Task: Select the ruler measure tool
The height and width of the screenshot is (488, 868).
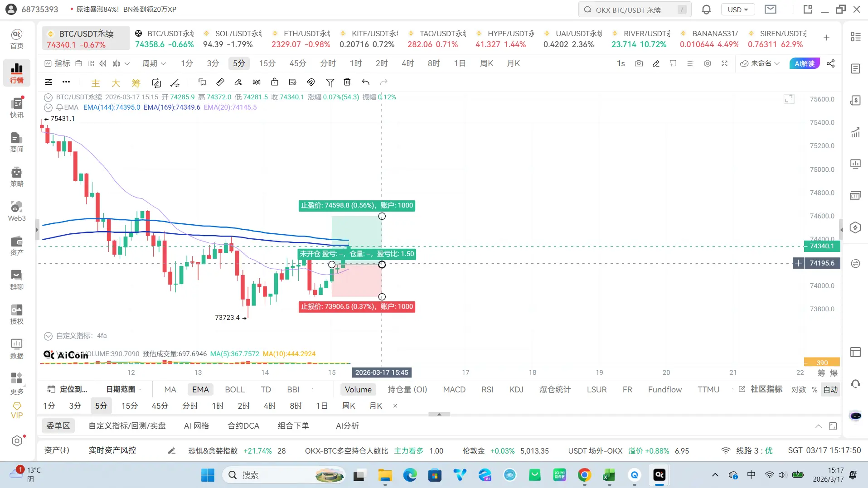Action: pos(220,82)
